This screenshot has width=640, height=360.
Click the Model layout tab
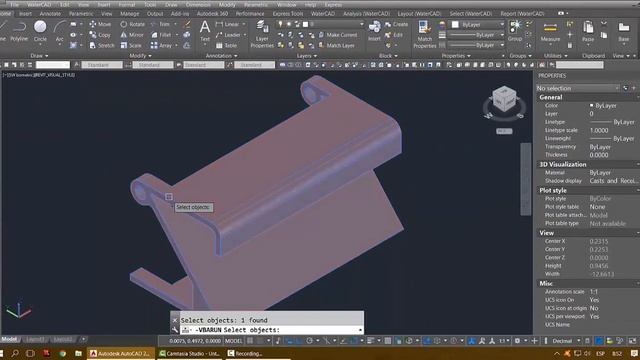9,339
